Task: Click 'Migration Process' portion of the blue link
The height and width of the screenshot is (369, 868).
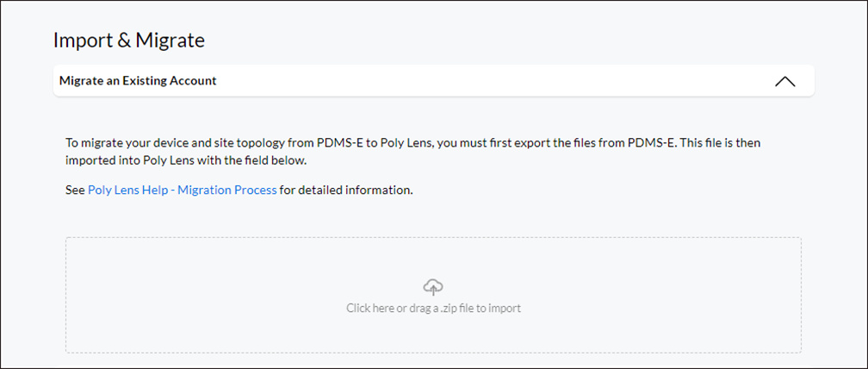Action: coord(227,190)
